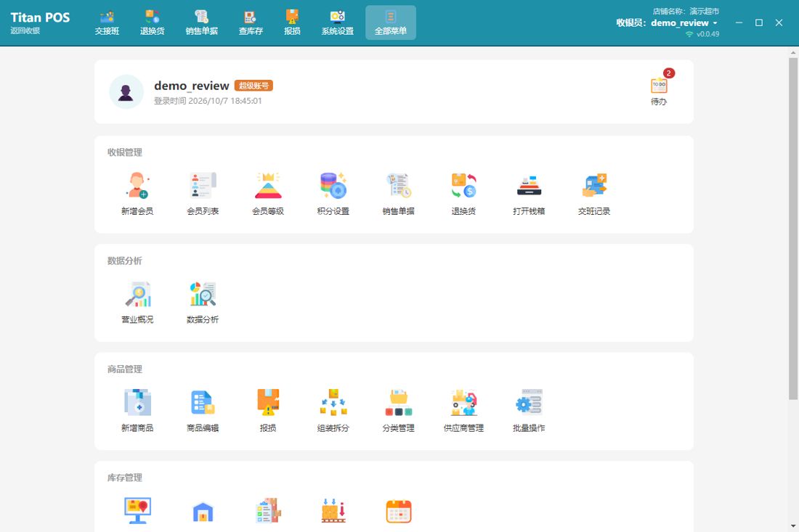
Task: Click the vertical scrollbar thumb
Action: coord(793,228)
